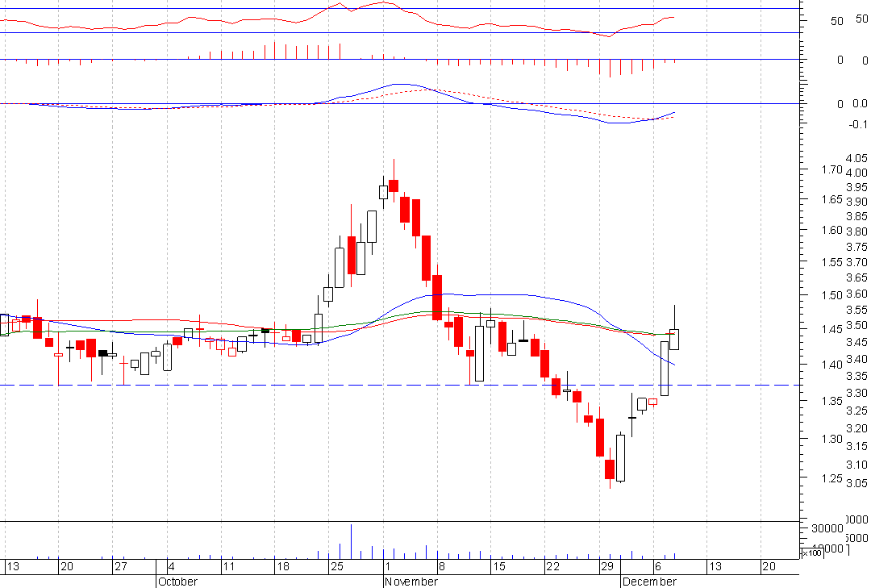Select the date label 4 under October
The image size is (871, 588).
172,566
